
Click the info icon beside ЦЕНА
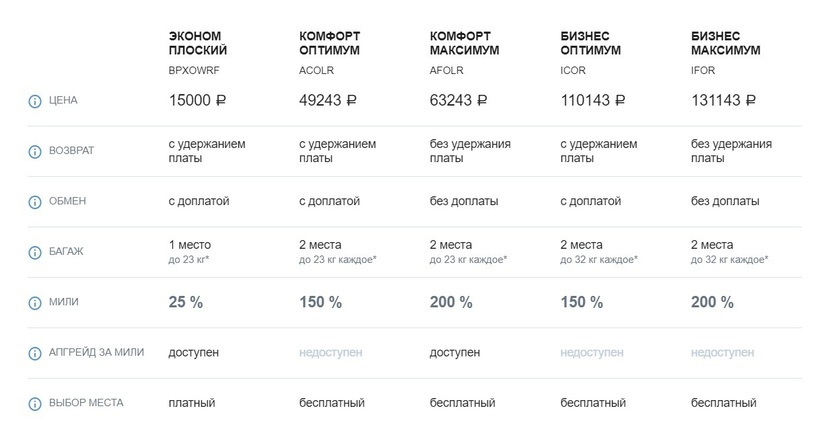[x=34, y=101]
